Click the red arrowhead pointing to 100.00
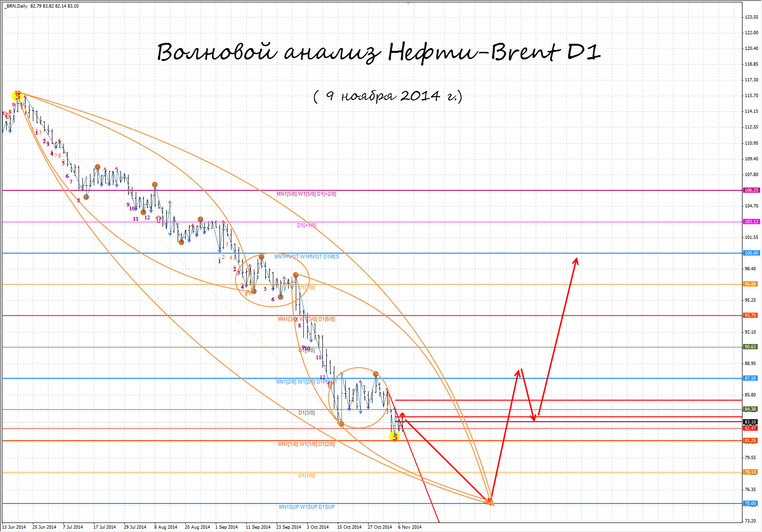 576,260
